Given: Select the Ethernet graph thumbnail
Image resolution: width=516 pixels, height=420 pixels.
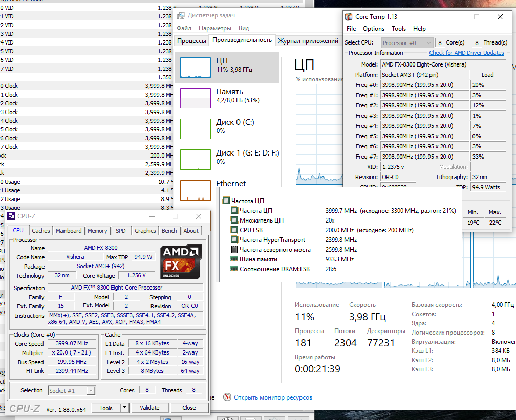Looking at the screenshot, I should point(196,190).
